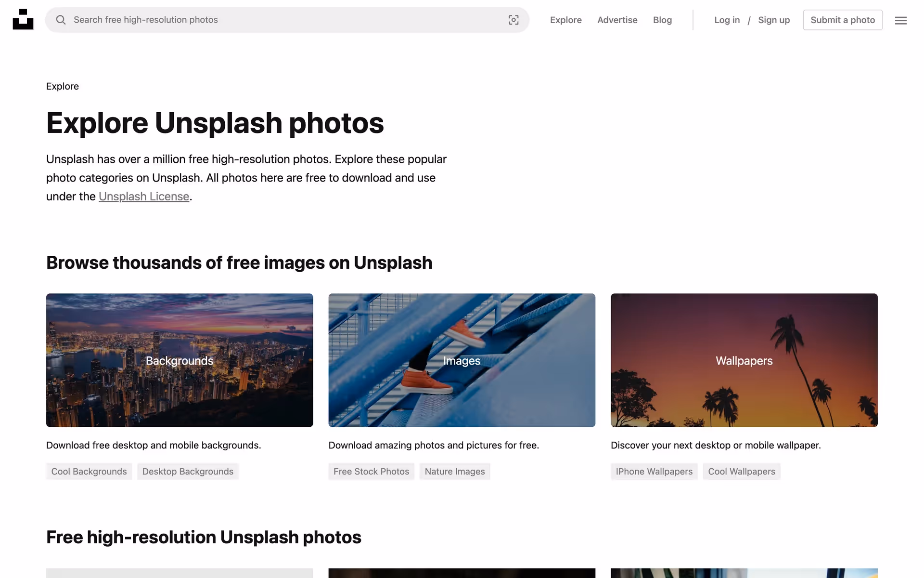Select the iPhone Wallpapers tag
Image resolution: width=924 pixels, height=578 pixels.
coord(654,472)
